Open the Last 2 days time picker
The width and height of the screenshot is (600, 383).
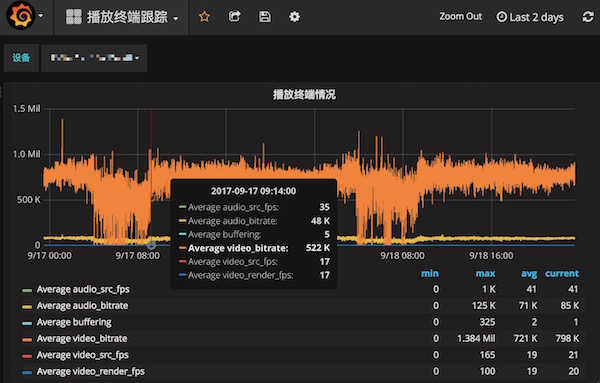pyautogui.click(x=530, y=17)
